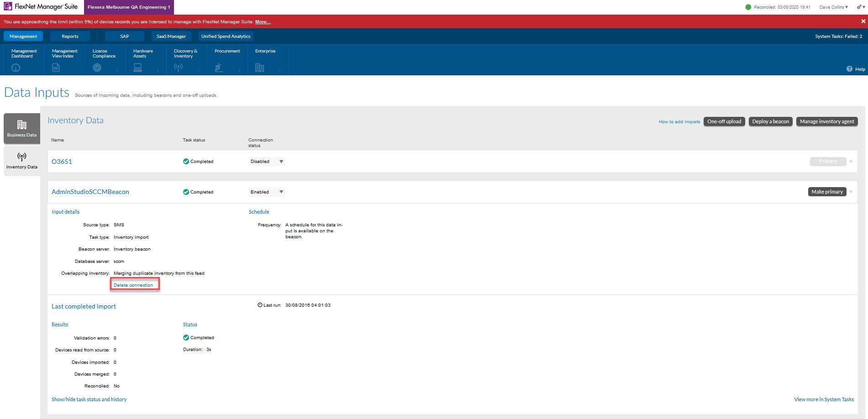Click Show/hide task status and history
Screen dimensions: 868x419
click(89, 399)
